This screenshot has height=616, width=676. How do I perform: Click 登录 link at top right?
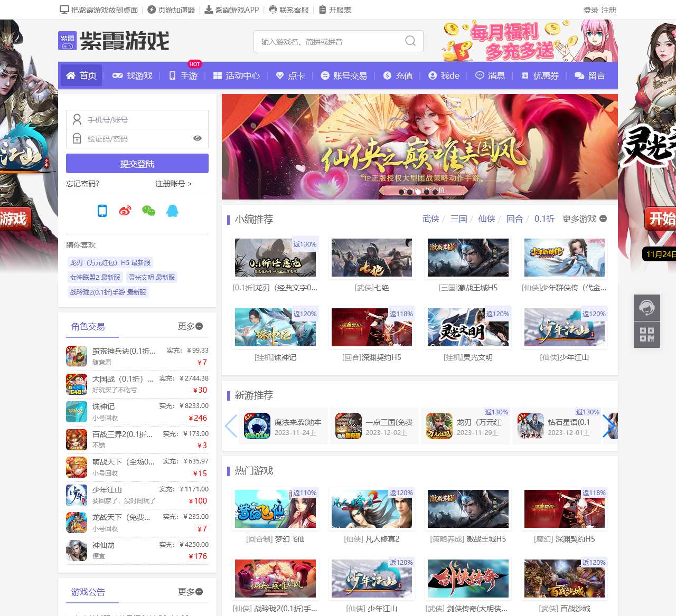tap(590, 10)
